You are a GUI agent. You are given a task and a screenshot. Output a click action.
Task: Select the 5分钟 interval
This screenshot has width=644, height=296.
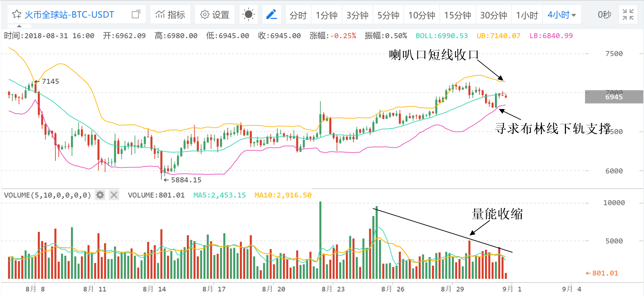pyautogui.click(x=388, y=15)
